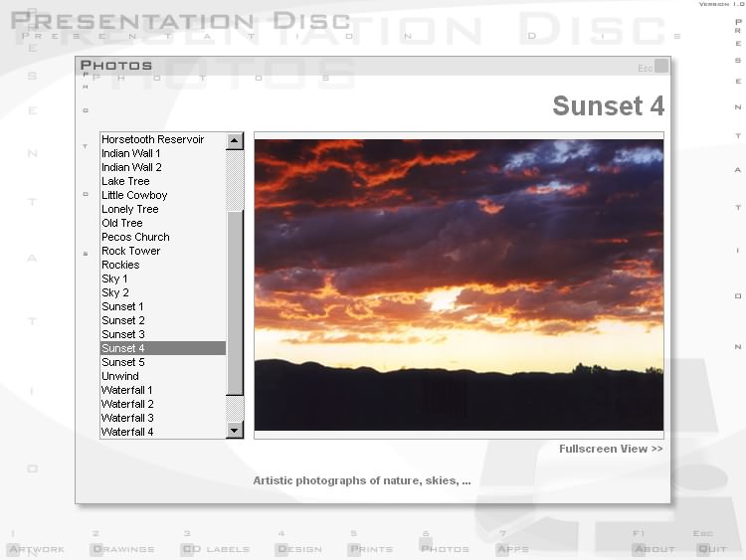Image resolution: width=746 pixels, height=560 pixels.
Task: Open the Prints section in bottom navigation
Action: point(371,549)
